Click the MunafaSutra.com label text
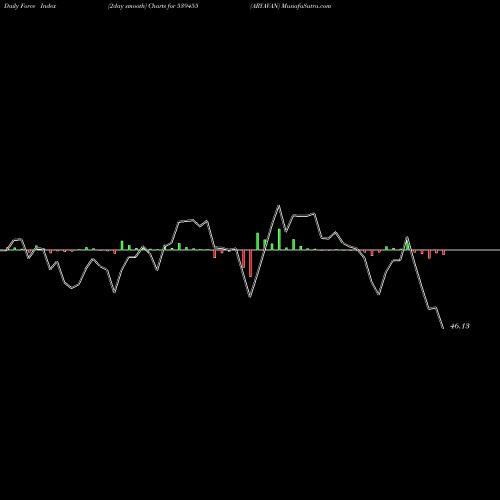The width and height of the screenshot is (500, 500). click(x=306, y=6)
